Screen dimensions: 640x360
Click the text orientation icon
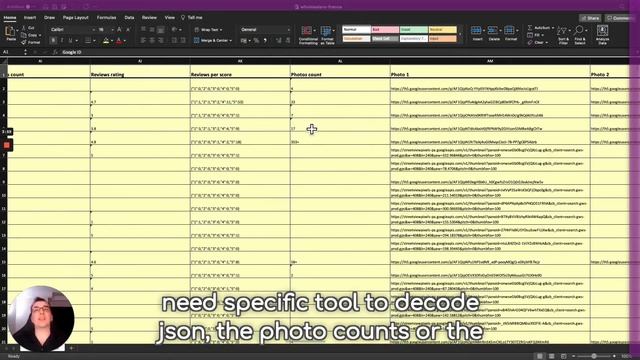click(175, 30)
